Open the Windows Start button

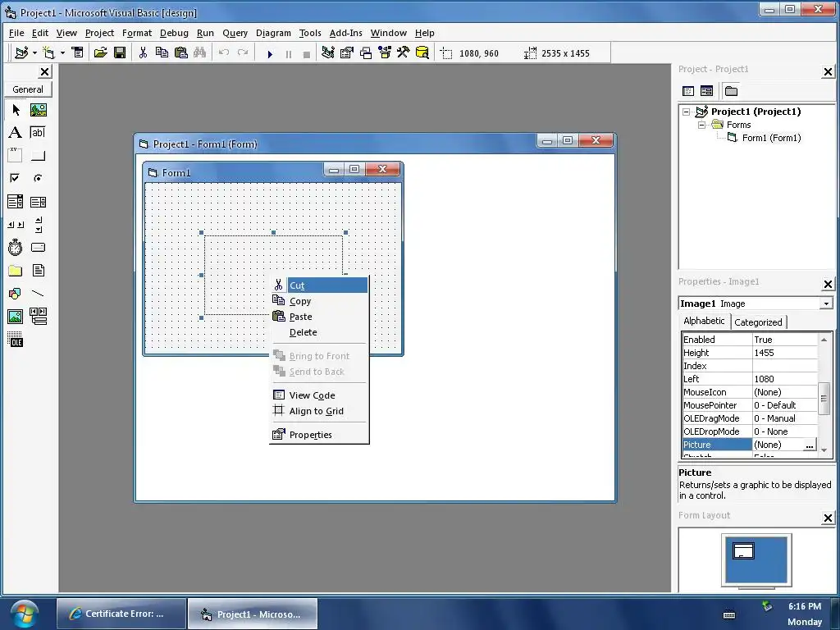pyautogui.click(x=25, y=614)
